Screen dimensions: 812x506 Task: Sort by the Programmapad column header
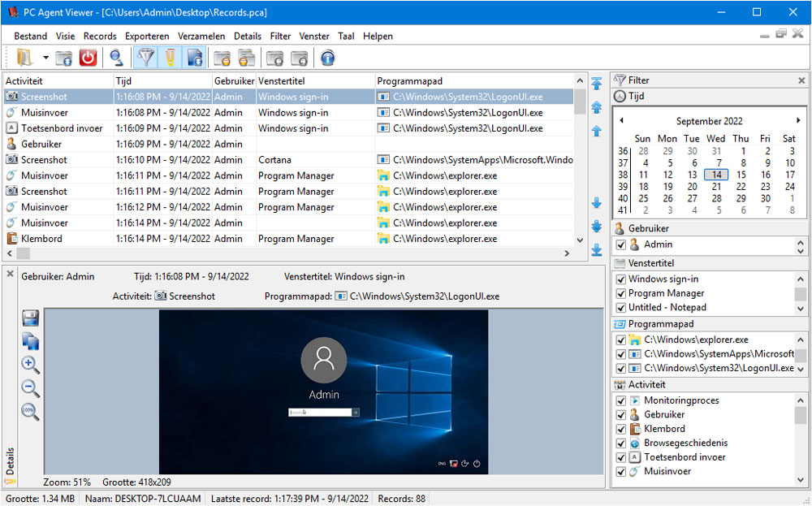coord(474,81)
